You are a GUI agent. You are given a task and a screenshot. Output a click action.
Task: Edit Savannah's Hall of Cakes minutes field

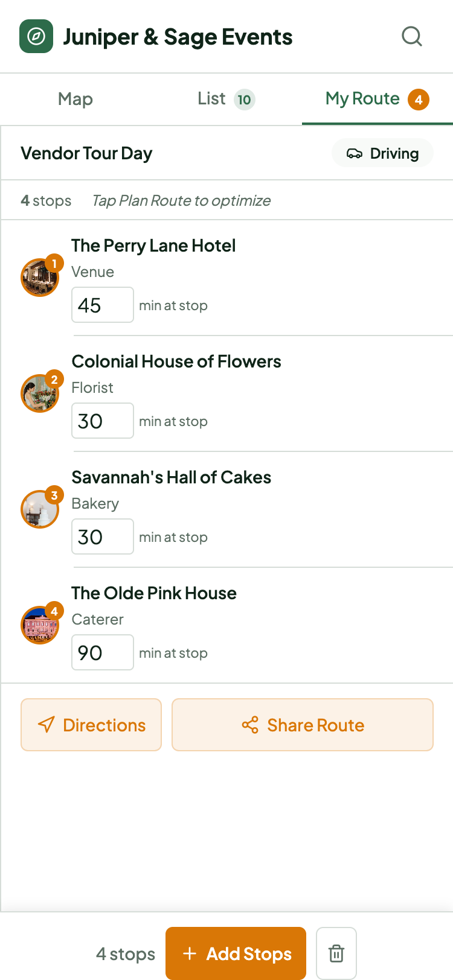(x=102, y=536)
